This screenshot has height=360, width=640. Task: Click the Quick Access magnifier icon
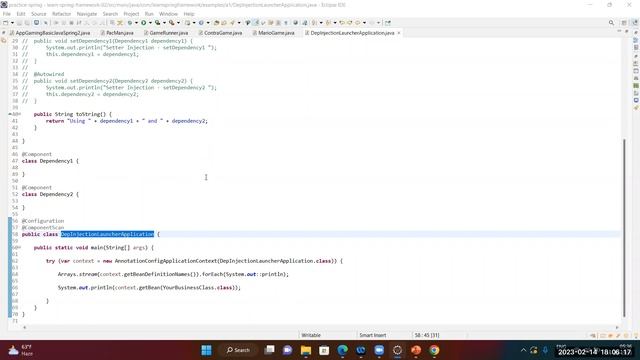coord(611,23)
